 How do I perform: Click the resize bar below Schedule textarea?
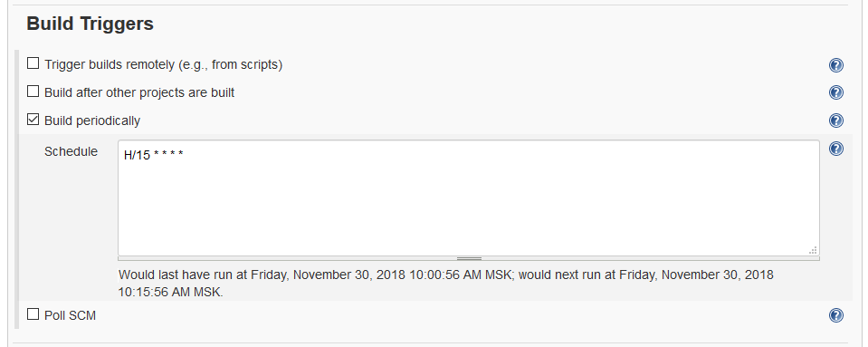click(x=468, y=258)
